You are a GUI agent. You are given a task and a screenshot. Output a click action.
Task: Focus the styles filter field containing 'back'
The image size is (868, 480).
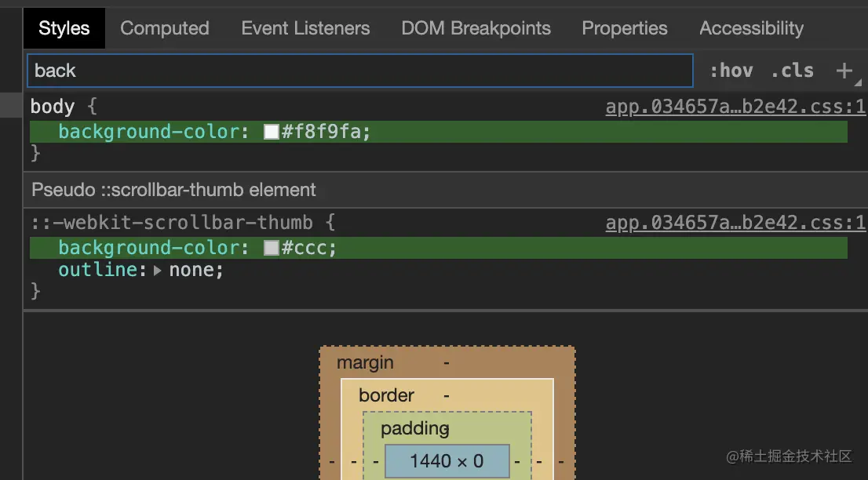coord(360,71)
